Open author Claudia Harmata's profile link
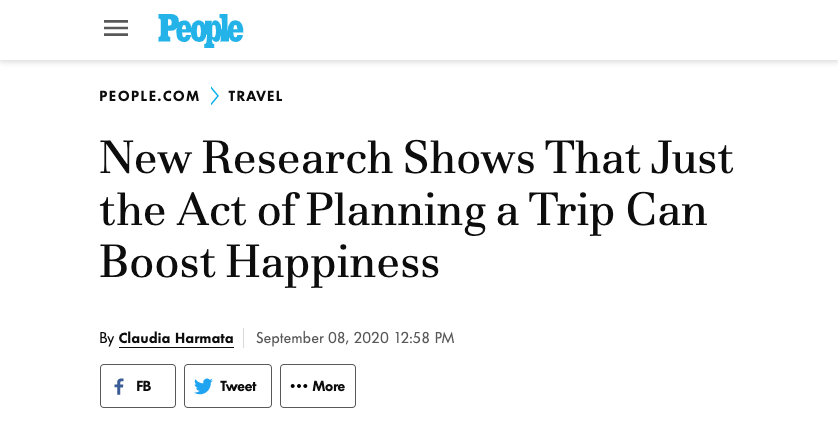Image resolution: width=838 pixels, height=423 pixels. coord(176,338)
